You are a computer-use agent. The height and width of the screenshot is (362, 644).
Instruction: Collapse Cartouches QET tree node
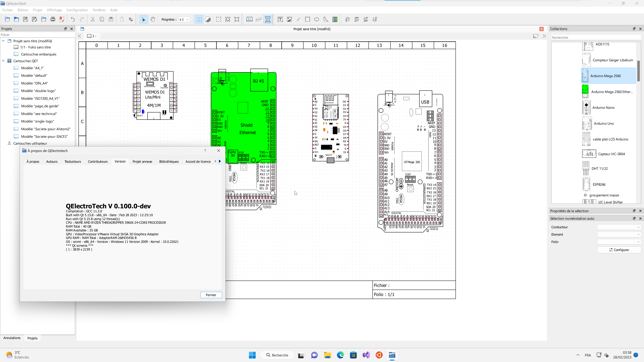click(3, 61)
